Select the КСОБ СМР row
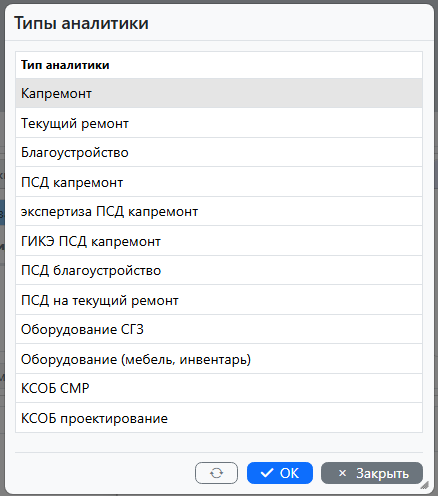The width and height of the screenshot is (438, 496). point(219,388)
